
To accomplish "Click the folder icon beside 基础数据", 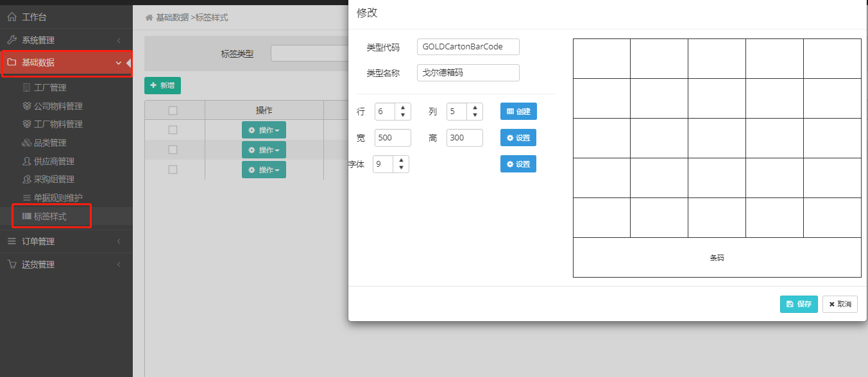I will point(12,62).
